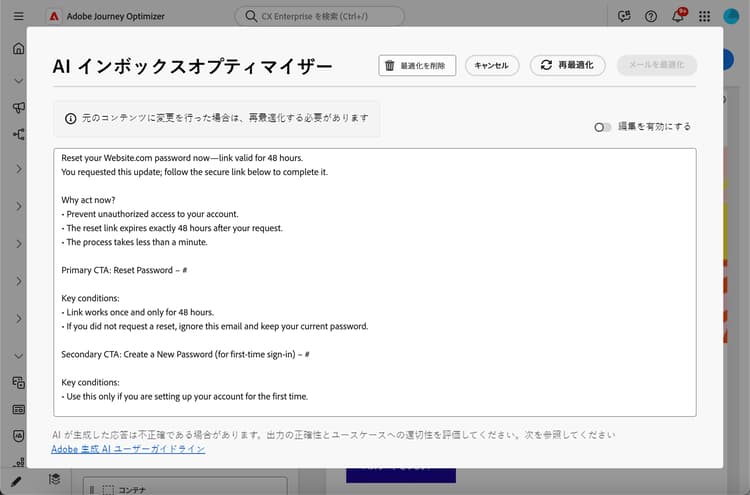Click the "The process takes less than a minute" line

[x=134, y=242]
